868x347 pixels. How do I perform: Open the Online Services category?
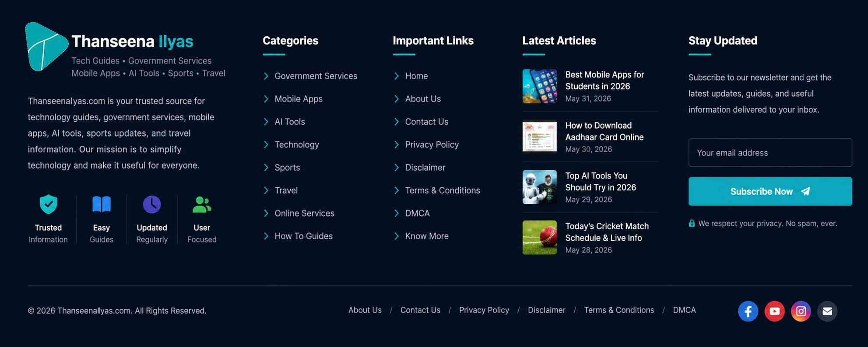point(304,213)
